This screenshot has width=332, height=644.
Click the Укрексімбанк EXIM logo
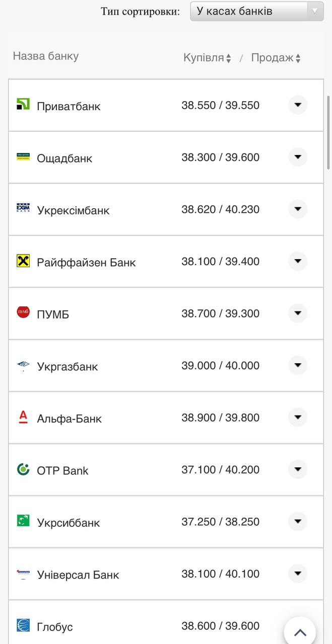[23, 208]
